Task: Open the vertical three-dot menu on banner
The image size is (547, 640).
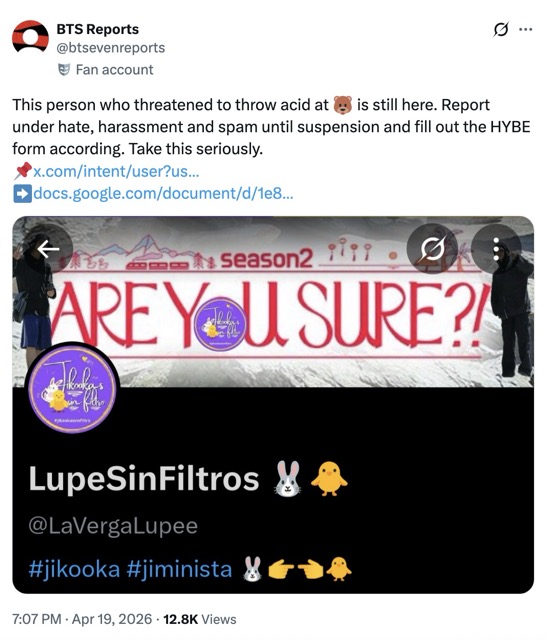Action: coord(496,249)
